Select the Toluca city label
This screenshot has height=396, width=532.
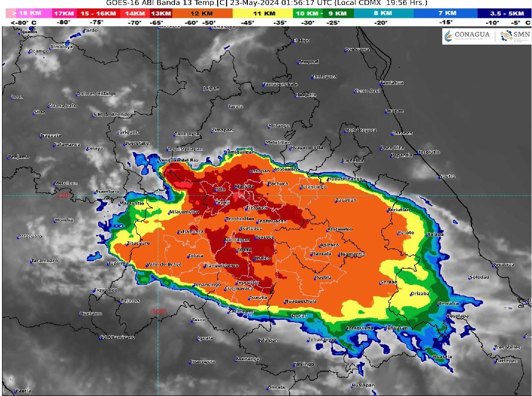(196, 256)
